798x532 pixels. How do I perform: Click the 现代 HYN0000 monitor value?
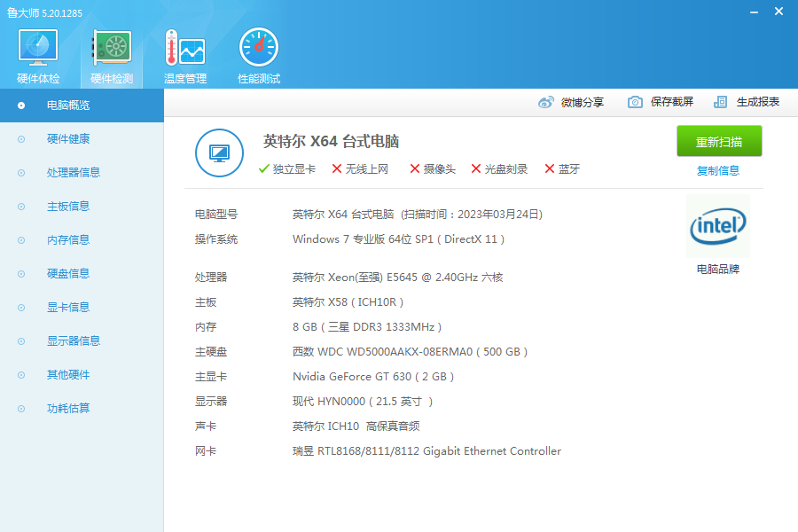tap(363, 402)
